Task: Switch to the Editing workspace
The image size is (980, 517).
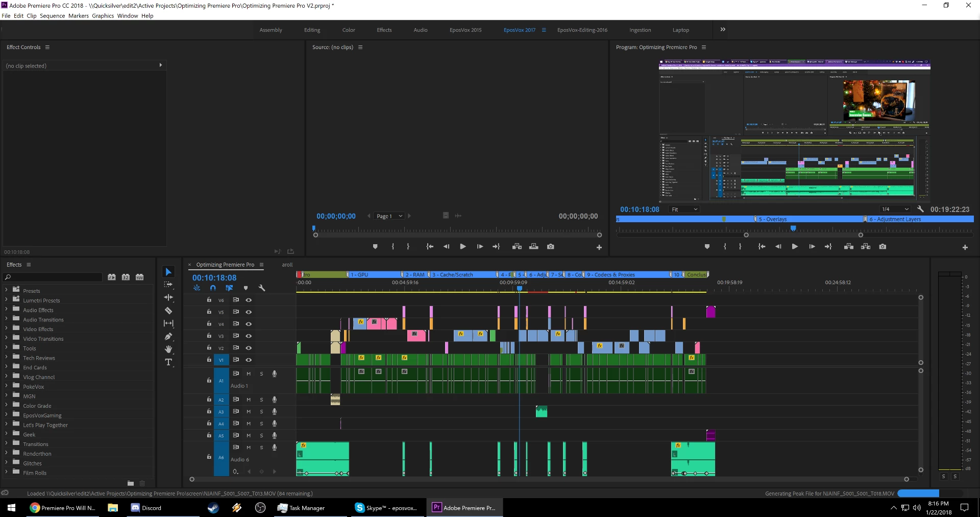Action: point(312,30)
